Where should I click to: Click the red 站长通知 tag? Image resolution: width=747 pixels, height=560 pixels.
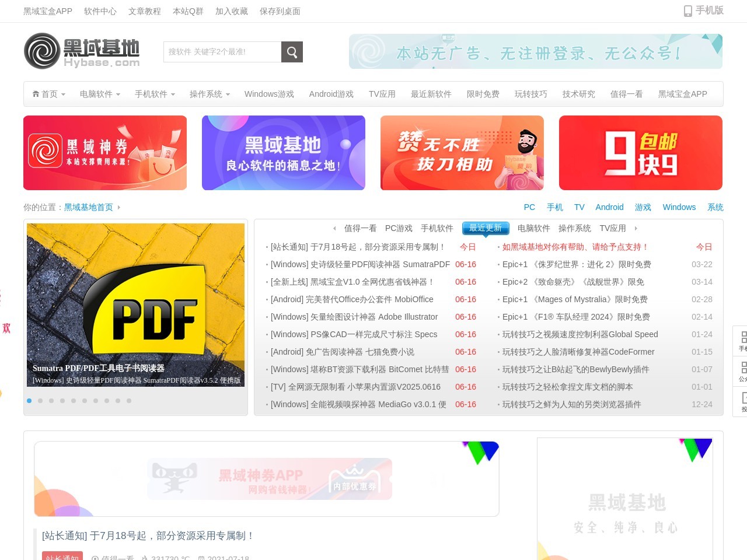[62, 556]
